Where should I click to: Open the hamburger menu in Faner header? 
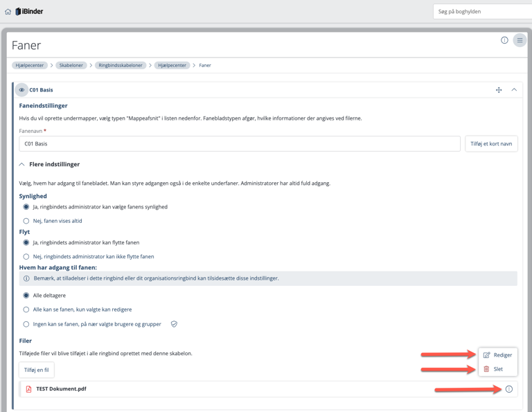tap(520, 40)
